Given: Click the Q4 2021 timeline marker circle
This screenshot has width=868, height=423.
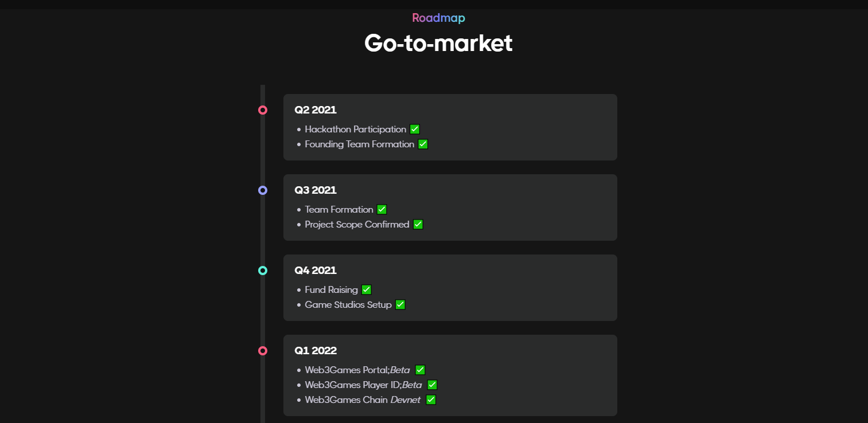Looking at the screenshot, I should [x=263, y=271].
